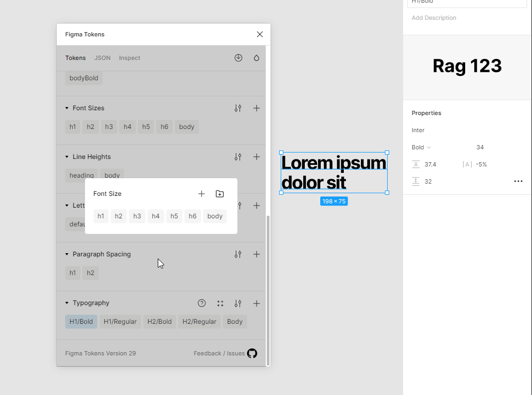Edit the font size value 34
The image size is (532, 395).
point(480,147)
